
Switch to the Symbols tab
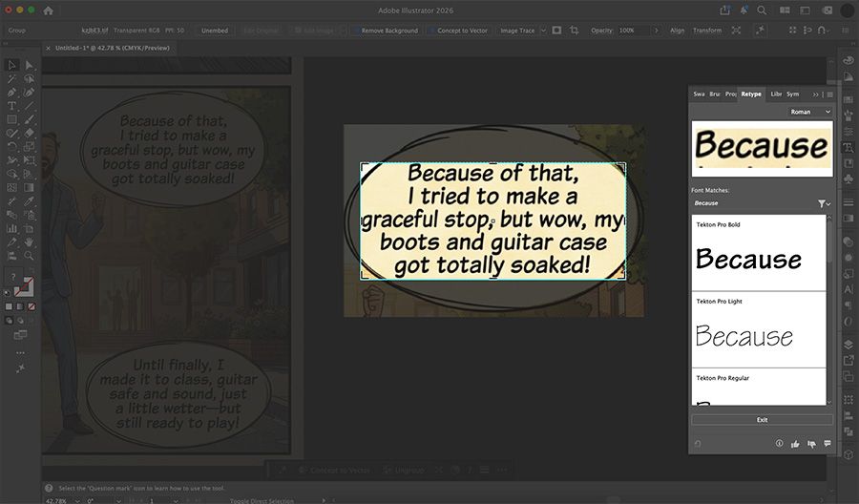[x=793, y=94]
